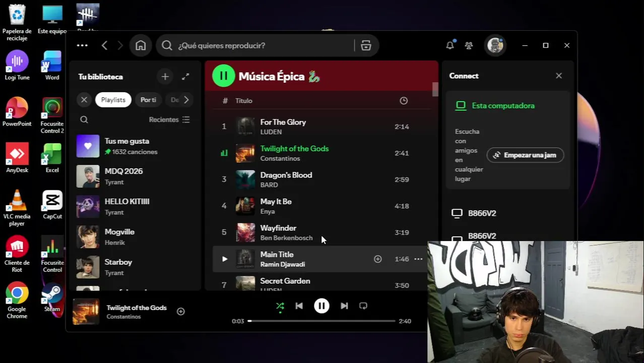Select the track May It Be
644x363 pixels.
pos(321,206)
